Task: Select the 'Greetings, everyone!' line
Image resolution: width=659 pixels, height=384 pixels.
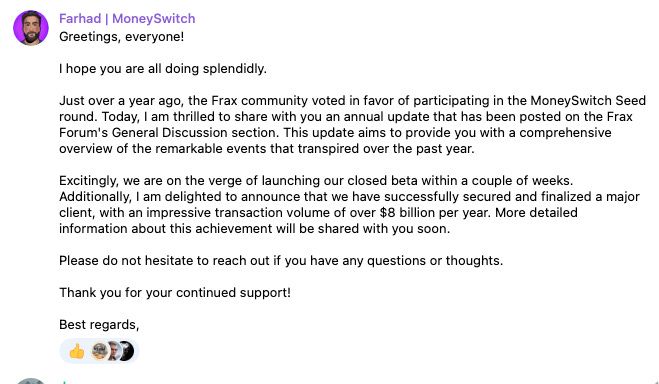Action: point(121,37)
